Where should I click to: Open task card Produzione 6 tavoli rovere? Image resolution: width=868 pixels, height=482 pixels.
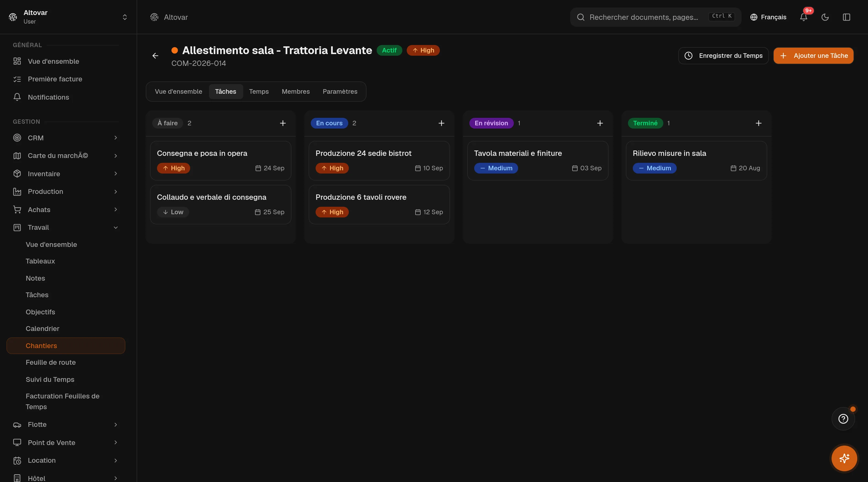point(379,205)
